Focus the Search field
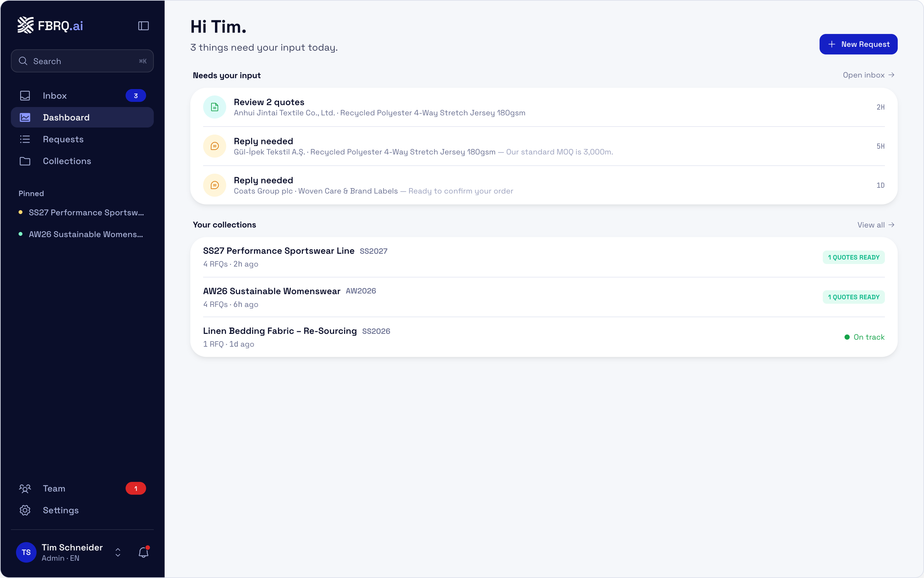The height and width of the screenshot is (578, 924). tap(82, 61)
